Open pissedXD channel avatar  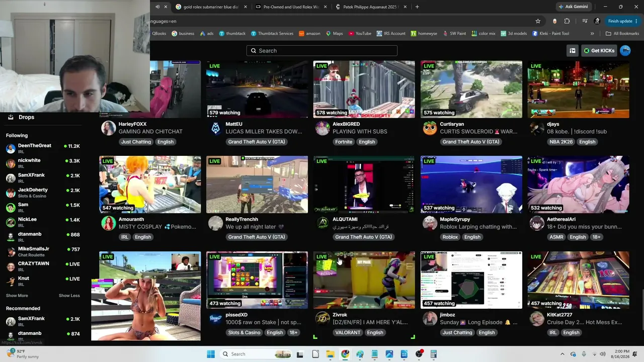[x=215, y=319]
